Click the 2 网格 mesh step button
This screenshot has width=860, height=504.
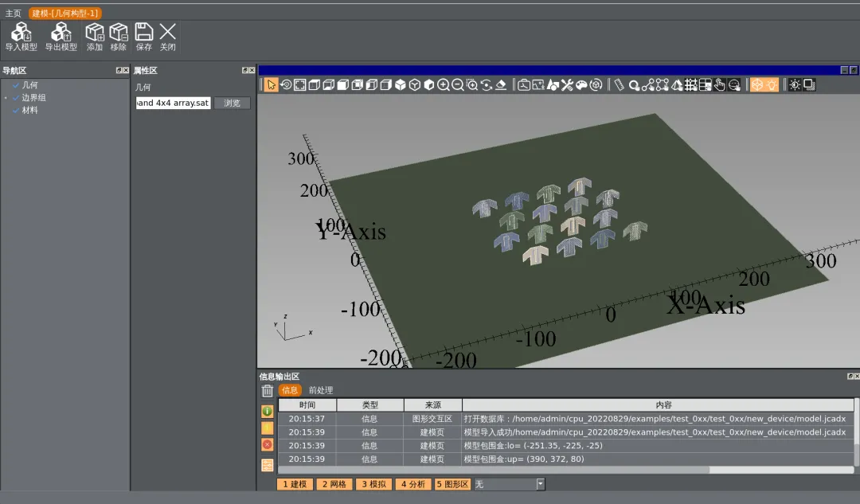click(334, 484)
